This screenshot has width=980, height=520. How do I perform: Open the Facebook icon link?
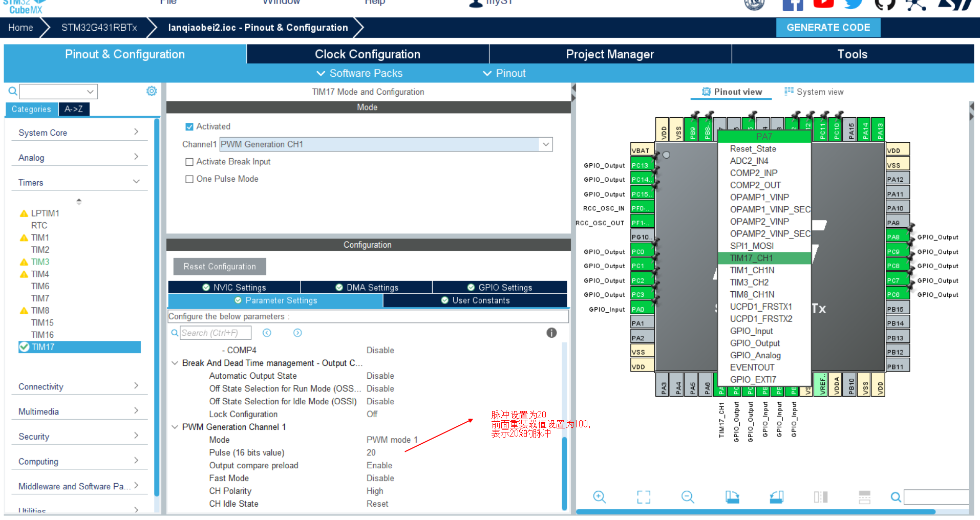(x=793, y=5)
